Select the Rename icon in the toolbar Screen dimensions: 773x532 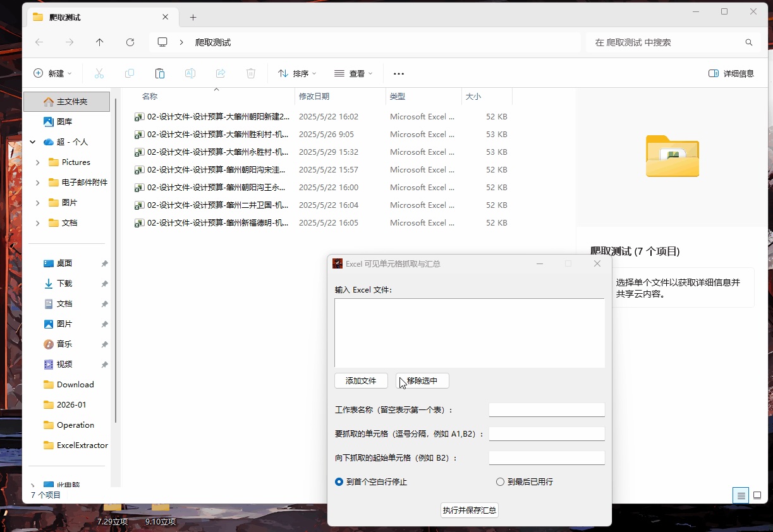point(190,73)
